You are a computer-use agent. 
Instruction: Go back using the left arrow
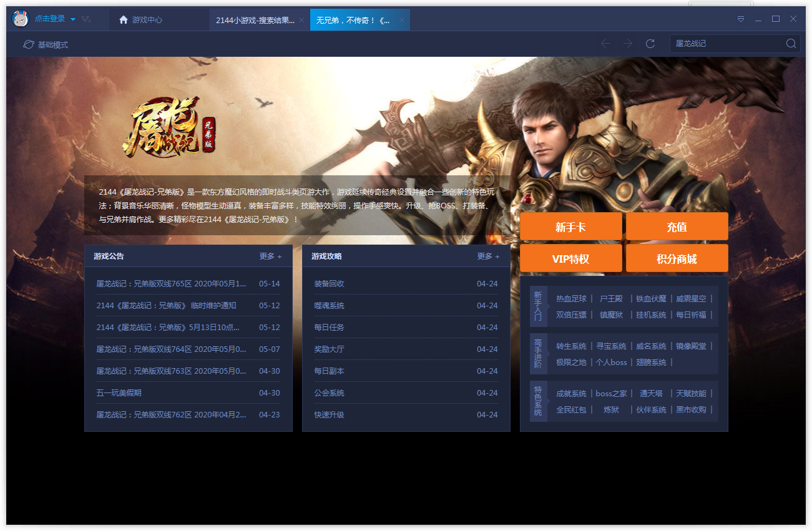click(x=605, y=44)
